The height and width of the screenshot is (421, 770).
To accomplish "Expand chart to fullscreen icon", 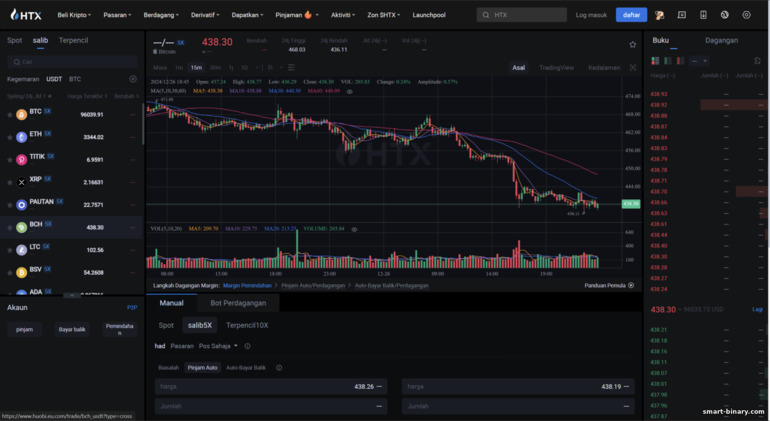I will (633, 68).
